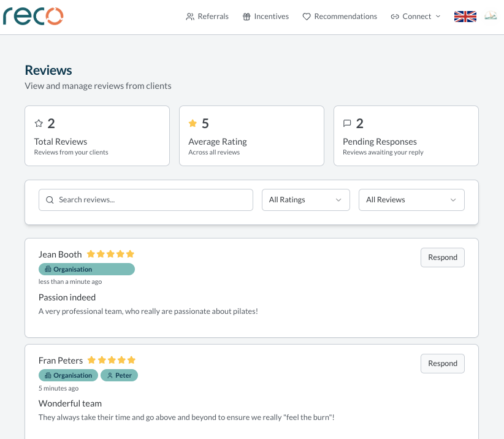
Task: Click the speech bubble on Pending Responses card
Action: click(x=348, y=122)
